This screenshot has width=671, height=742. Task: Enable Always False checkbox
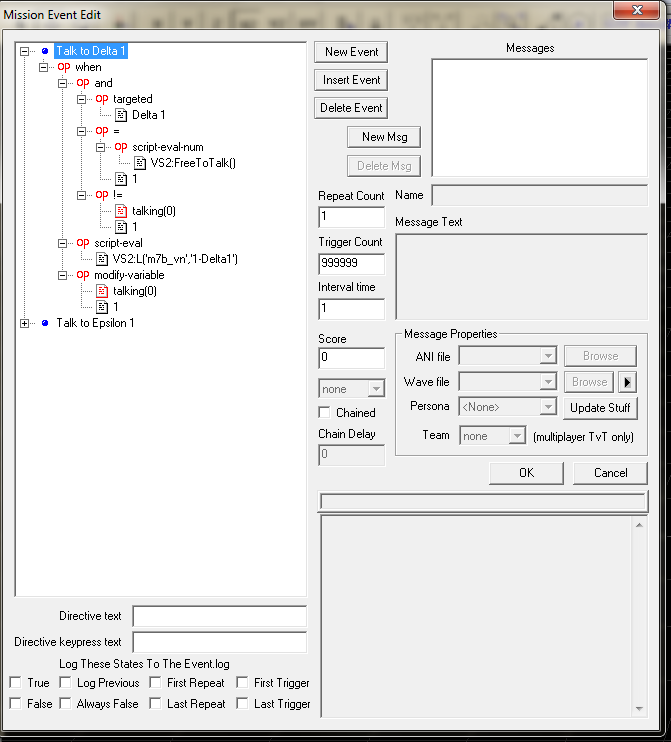(x=65, y=703)
